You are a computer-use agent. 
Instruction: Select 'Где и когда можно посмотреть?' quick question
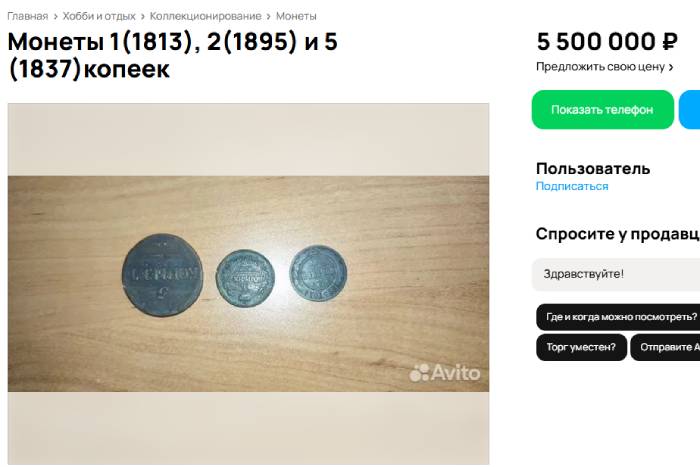click(618, 317)
